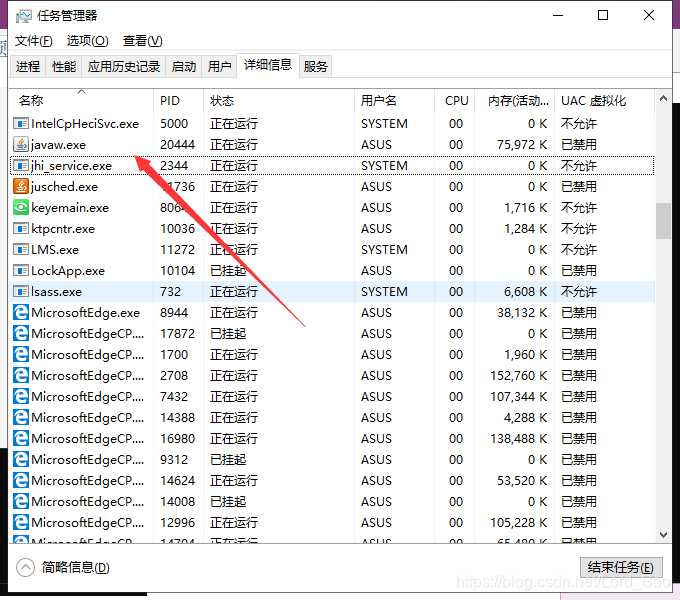Switch to the 进程 tab
The height and width of the screenshot is (600, 680).
pyautogui.click(x=28, y=66)
